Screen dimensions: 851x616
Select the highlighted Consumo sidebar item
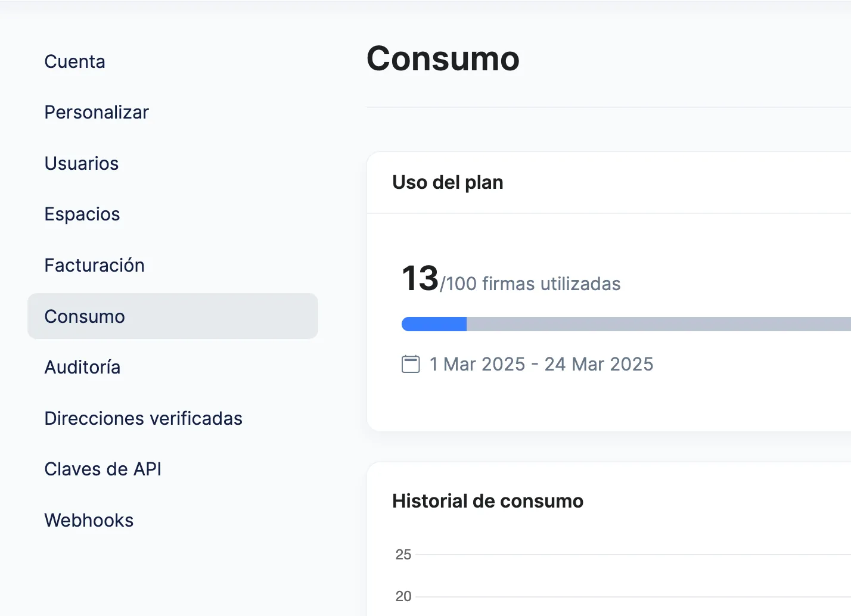[85, 316]
